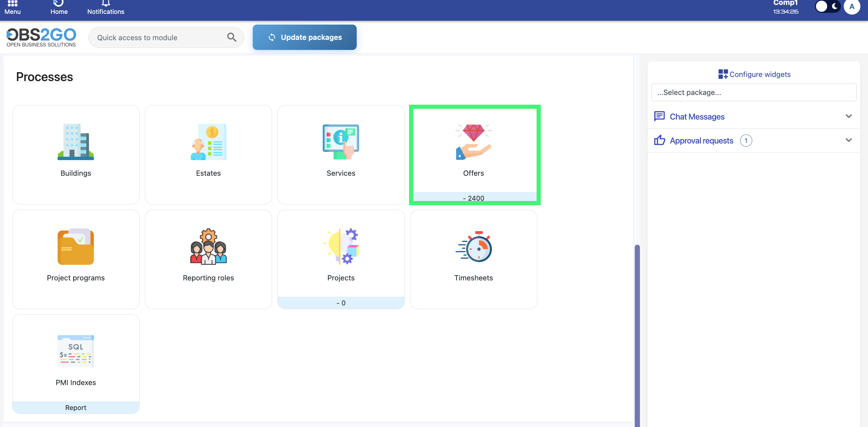
Task: Open the Projects lightbulb icon
Action: click(x=341, y=246)
